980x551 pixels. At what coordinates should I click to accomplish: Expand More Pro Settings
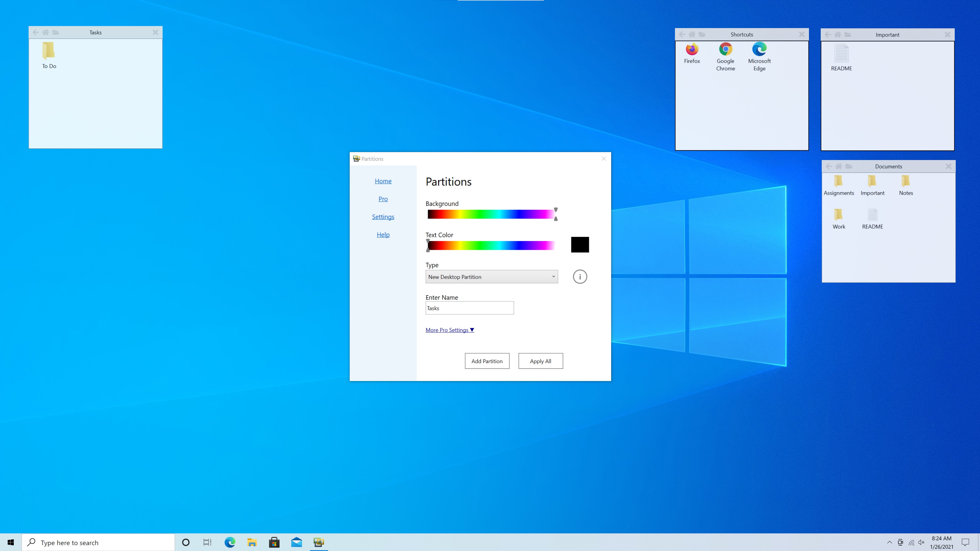[x=450, y=330]
